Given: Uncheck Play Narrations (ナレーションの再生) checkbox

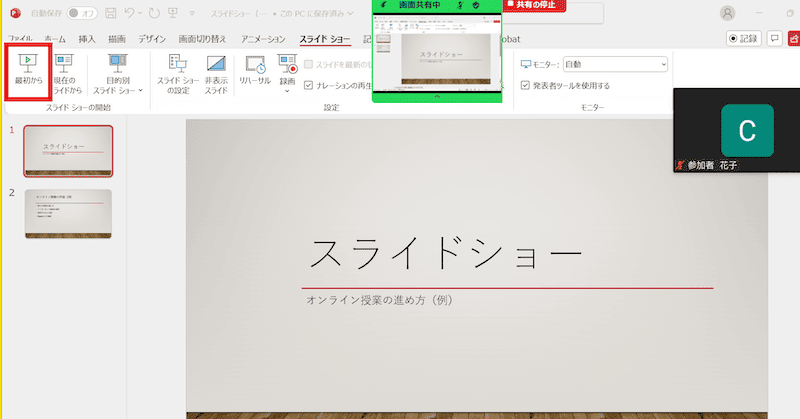Looking at the screenshot, I should [309, 86].
